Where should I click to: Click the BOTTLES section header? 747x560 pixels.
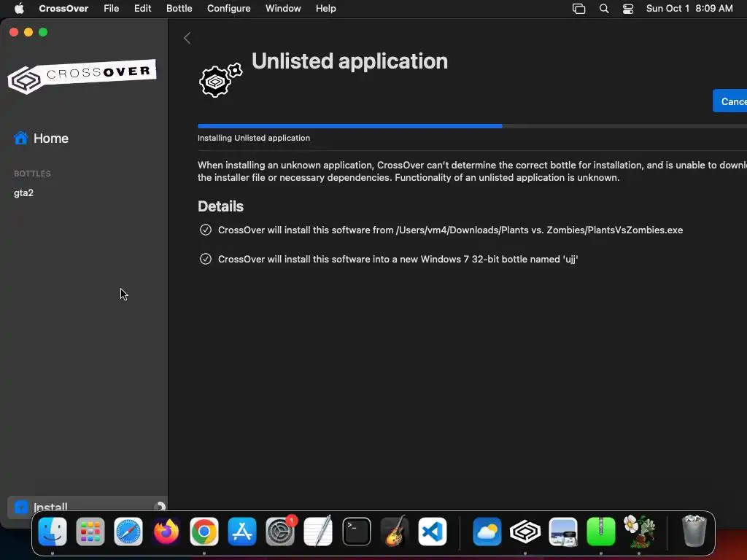point(32,174)
